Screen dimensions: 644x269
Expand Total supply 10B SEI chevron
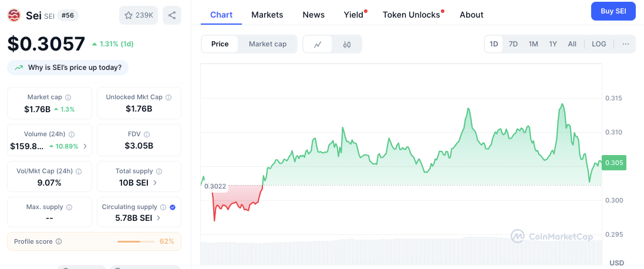(155, 183)
